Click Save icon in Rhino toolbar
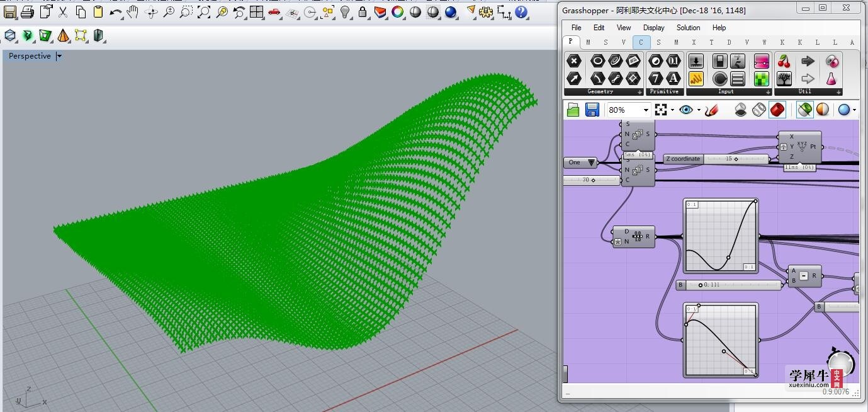 11,11
